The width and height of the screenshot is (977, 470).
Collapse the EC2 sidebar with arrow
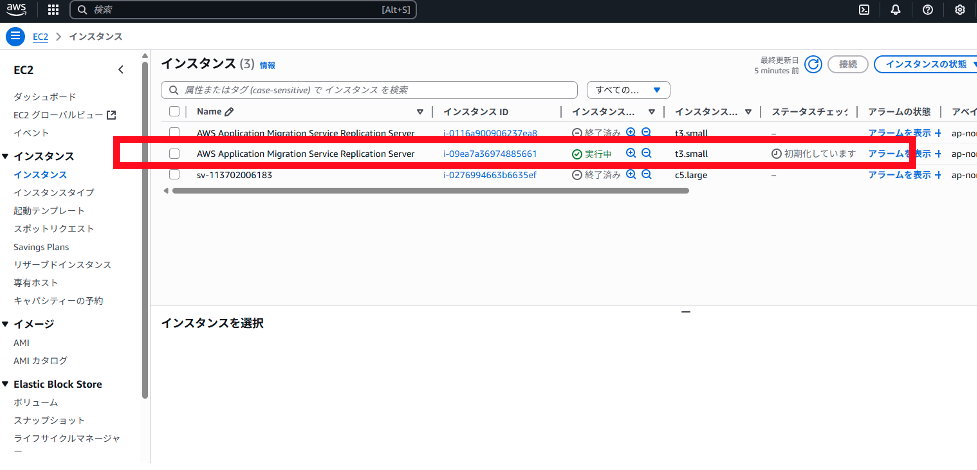(121, 70)
